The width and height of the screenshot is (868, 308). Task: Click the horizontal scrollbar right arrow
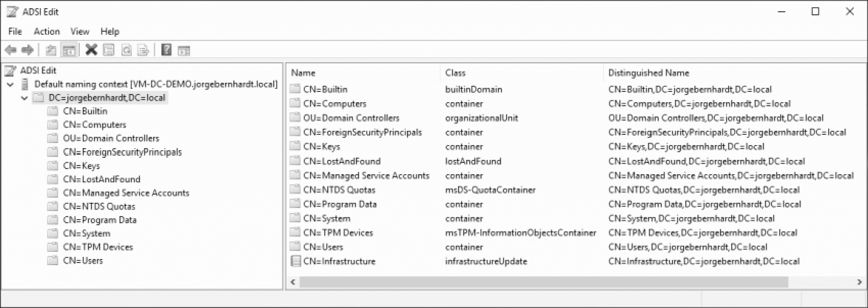(x=860, y=281)
